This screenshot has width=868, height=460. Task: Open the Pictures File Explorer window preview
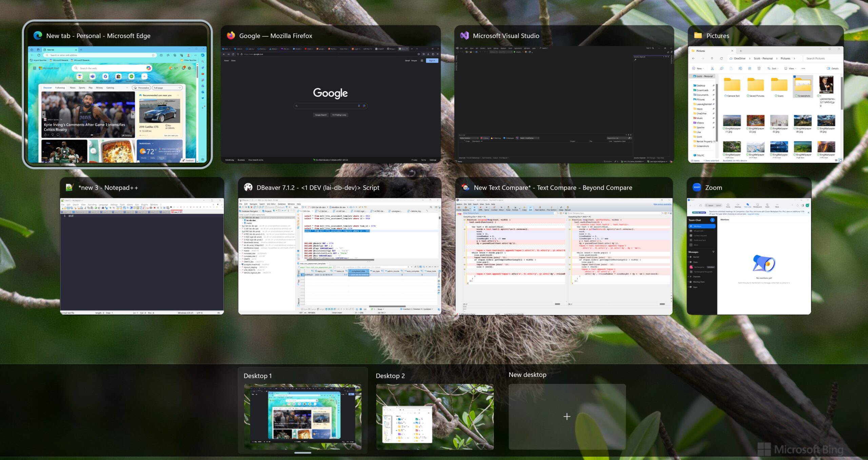[x=766, y=105]
